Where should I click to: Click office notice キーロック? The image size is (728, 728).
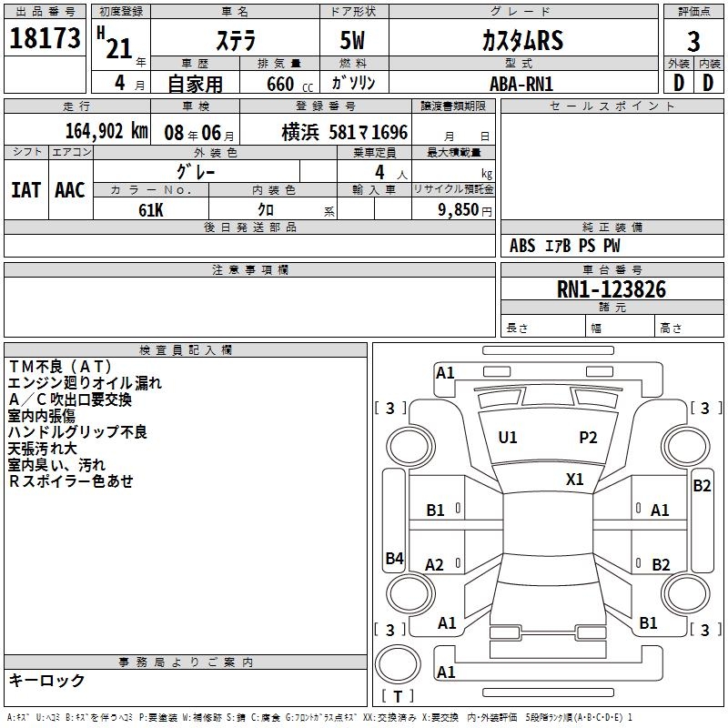(x=47, y=680)
